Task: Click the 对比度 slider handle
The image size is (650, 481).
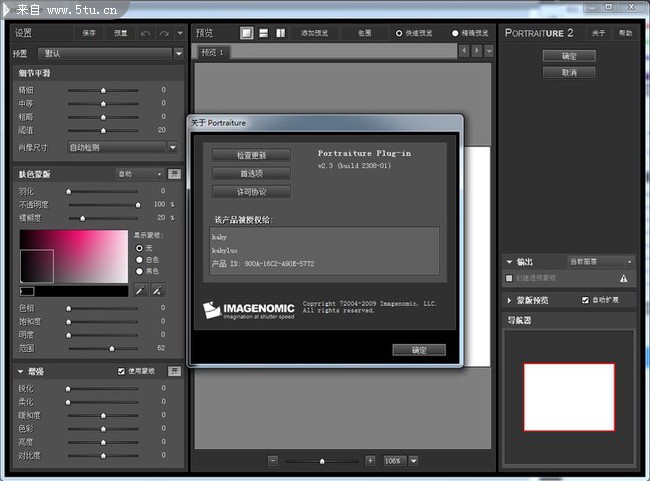Action: point(103,456)
